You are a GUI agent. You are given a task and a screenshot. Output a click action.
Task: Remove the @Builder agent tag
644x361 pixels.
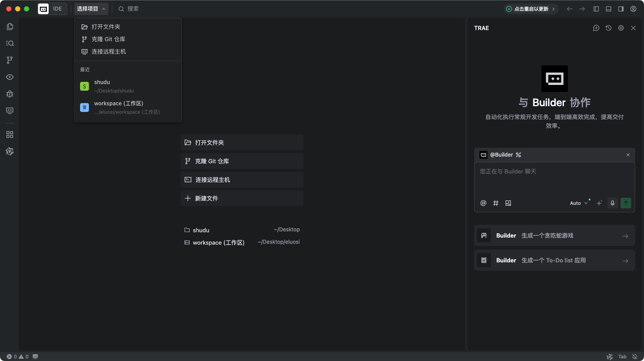pyautogui.click(x=628, y=155)
